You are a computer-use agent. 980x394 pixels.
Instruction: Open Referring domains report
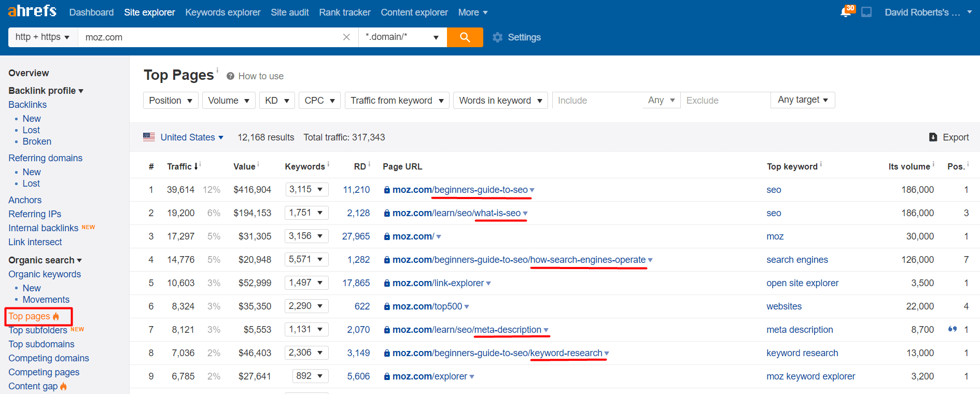click(x=45, y=158)
